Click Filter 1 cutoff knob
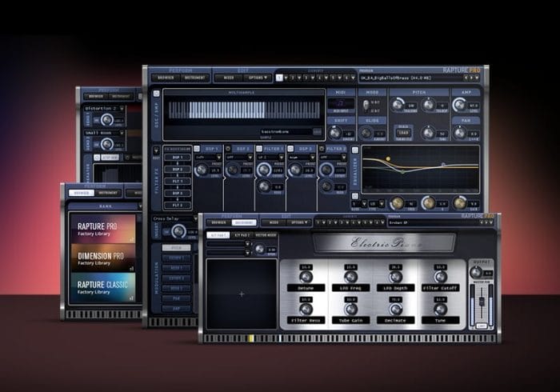This screenshot has height=392, width=560. point(264,170)
